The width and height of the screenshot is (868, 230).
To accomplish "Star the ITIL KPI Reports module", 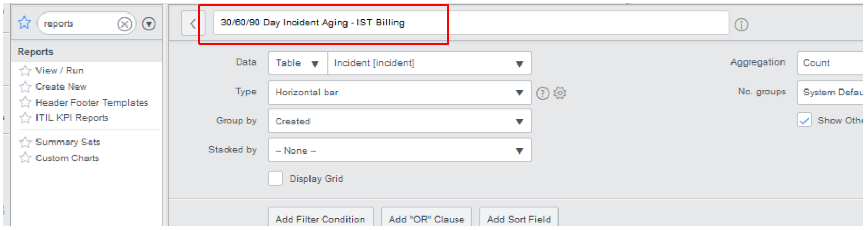I will (25, 118).
